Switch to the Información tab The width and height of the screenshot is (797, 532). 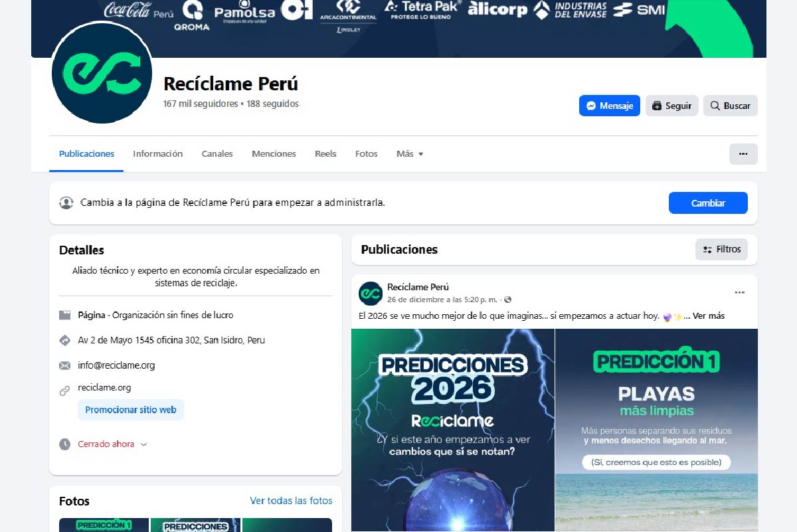point(157,153)
